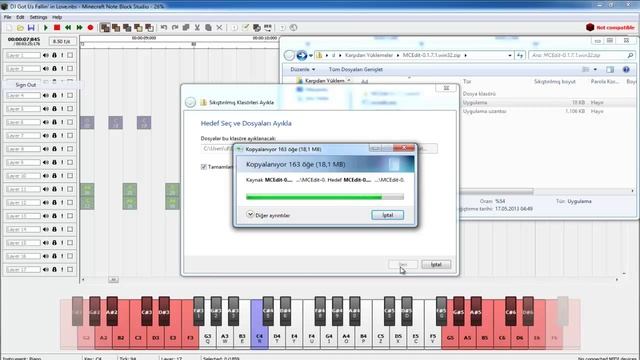Tick the select-all box for Layer 5
Viewport: 640px width, 360px height.
[x=70, y=109]
